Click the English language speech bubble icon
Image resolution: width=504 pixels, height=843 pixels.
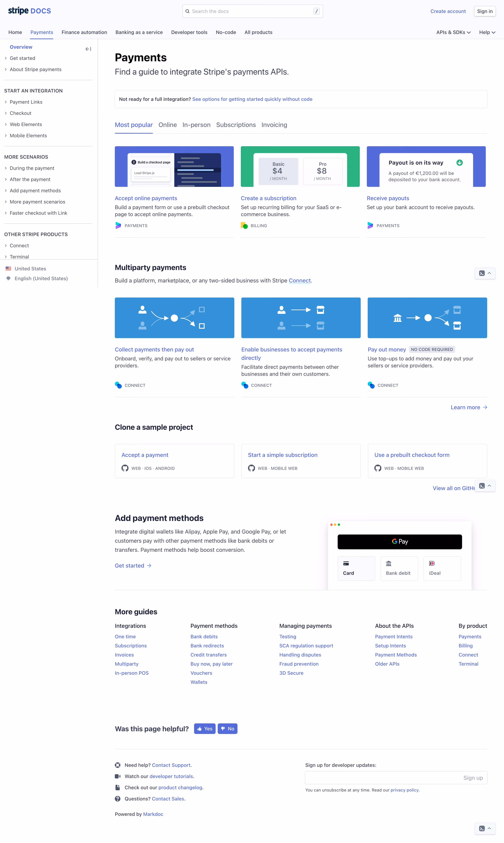coord(9,278)
